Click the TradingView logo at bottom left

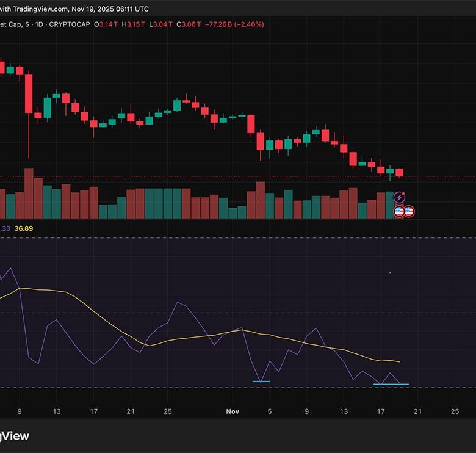(x=14, y=436)
